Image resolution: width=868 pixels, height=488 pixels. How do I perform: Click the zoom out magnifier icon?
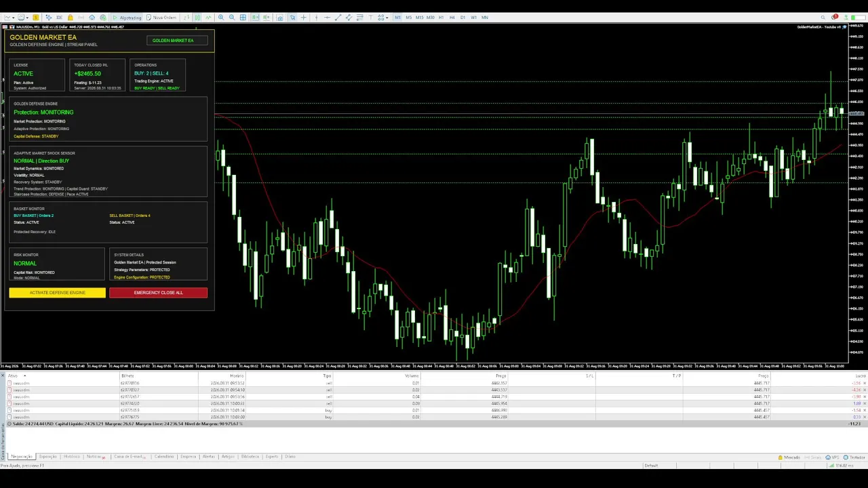232,18
